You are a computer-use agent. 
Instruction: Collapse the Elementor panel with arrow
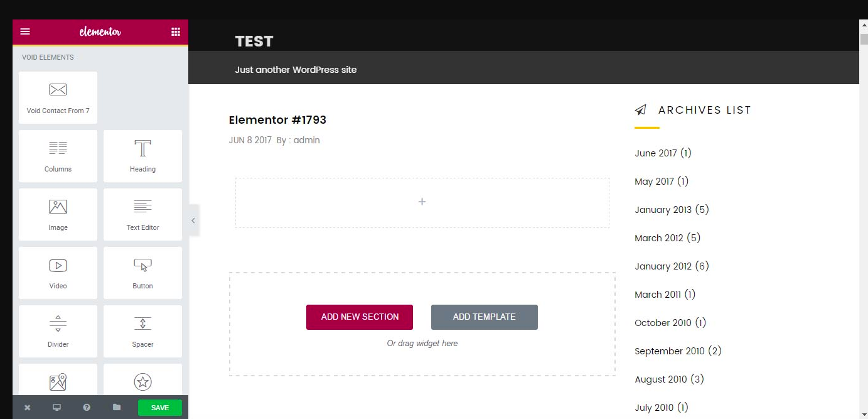193,220
